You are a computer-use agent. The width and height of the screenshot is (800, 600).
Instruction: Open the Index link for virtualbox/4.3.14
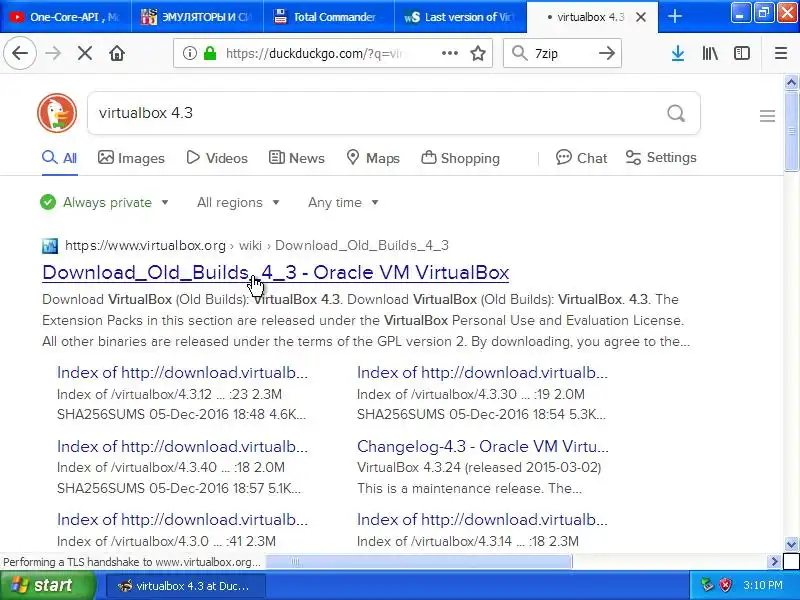482,519
